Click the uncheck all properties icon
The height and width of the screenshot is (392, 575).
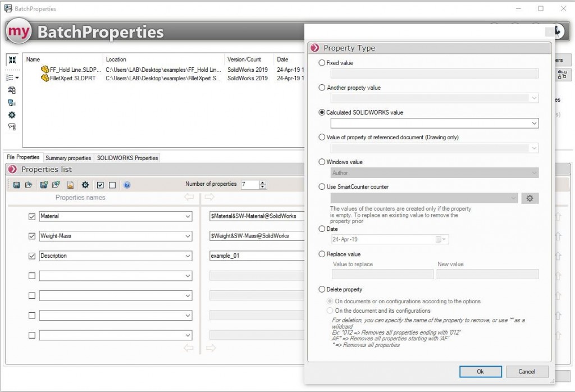112,185
